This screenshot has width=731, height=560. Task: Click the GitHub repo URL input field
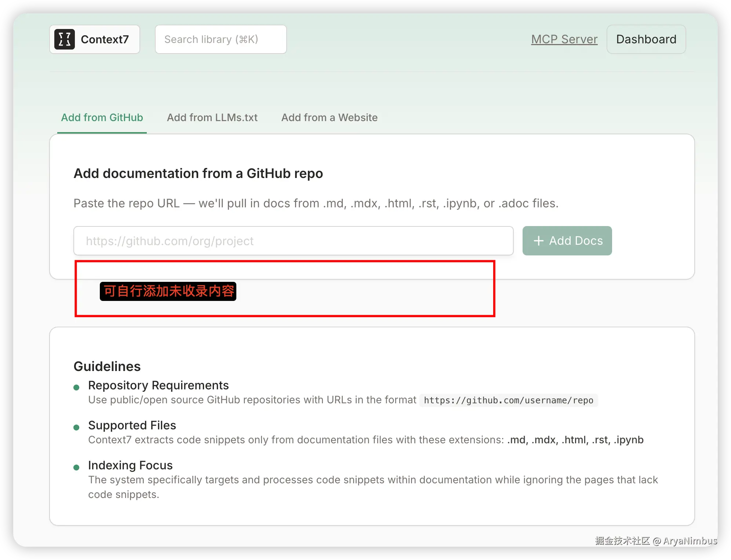point(293,241)
